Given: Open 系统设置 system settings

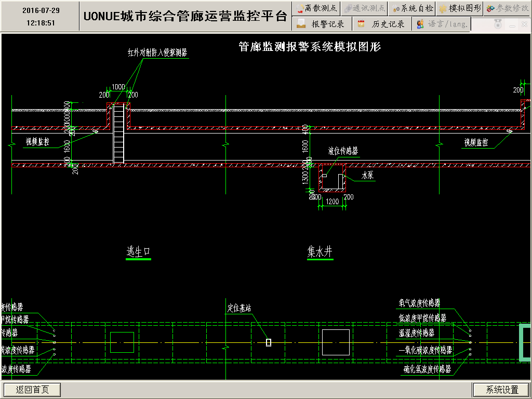Looking at the screenshot, I should [502, 390].
